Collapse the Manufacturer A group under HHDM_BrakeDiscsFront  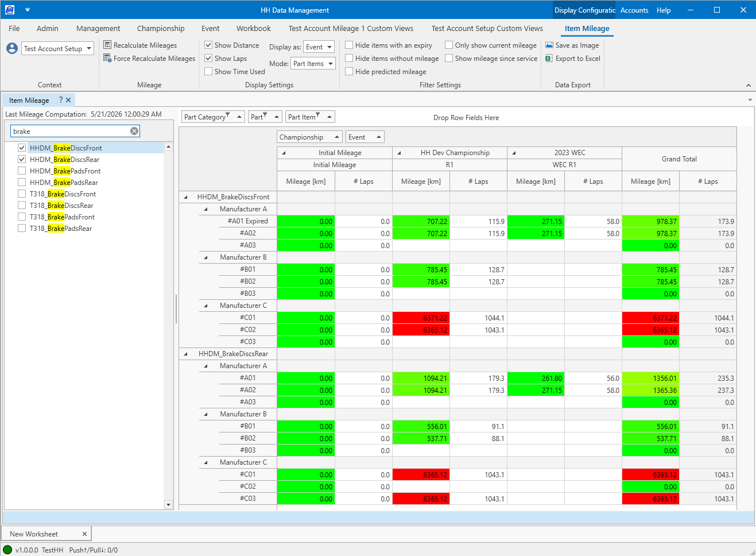206,209
